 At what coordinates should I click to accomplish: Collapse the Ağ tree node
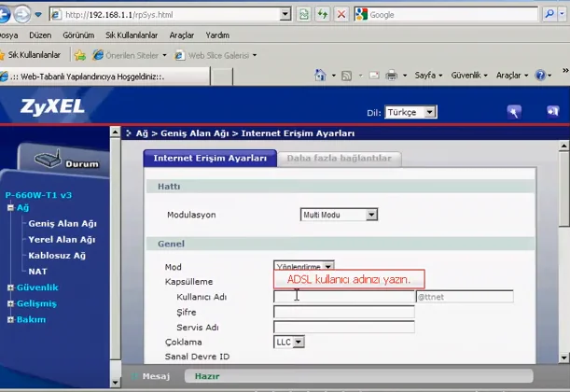point(10,207)
